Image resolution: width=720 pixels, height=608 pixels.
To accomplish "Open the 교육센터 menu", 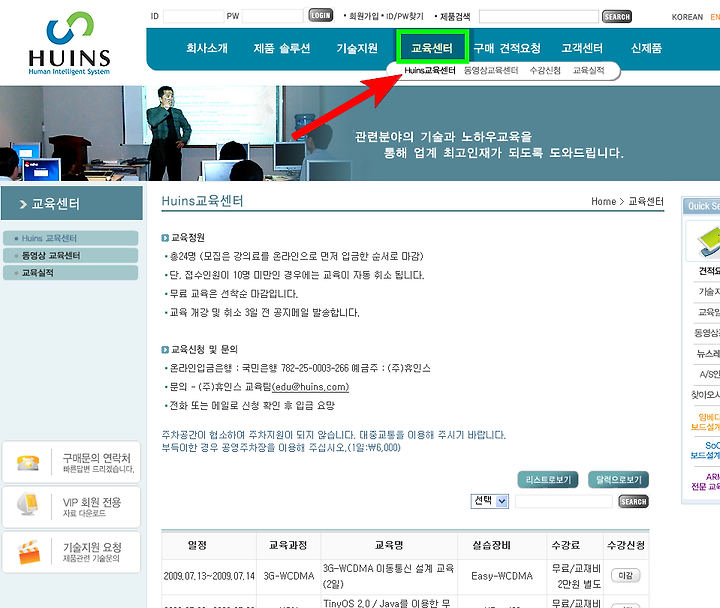I will (x=432, y=48).
